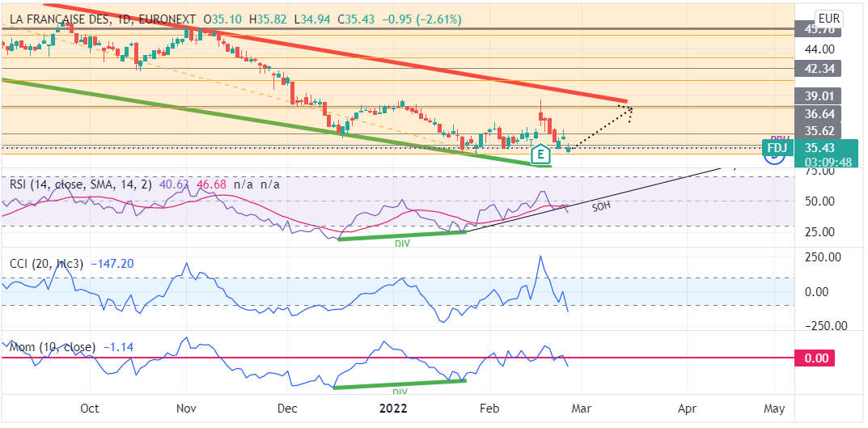Click the 2022 label on time axis

tap(393, 409)
